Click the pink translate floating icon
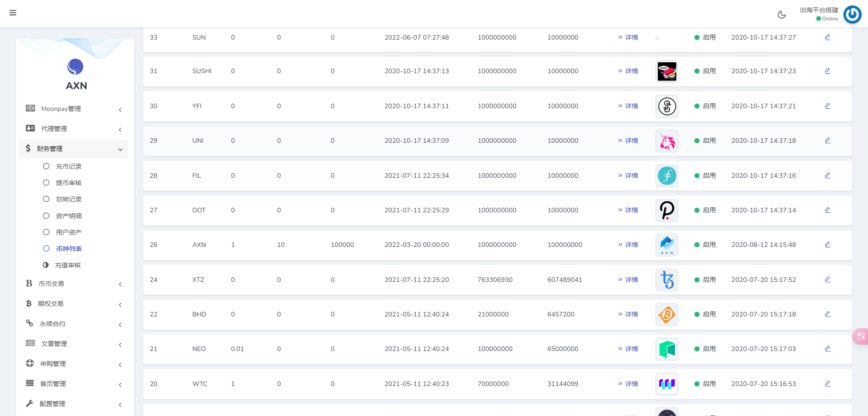 (x=860, y=336)
